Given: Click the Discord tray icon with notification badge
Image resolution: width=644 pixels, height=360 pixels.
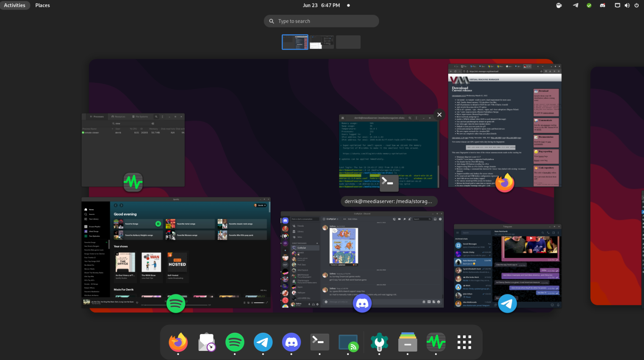Looking at the screenshot, I should click(x=602, y=5).
